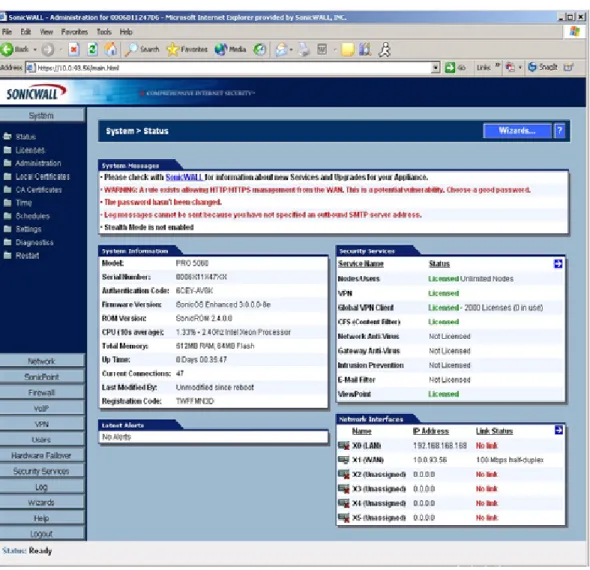Click the yellow Discuss note icon
Viewport: 590px width, 570px height.
[347, 49]
